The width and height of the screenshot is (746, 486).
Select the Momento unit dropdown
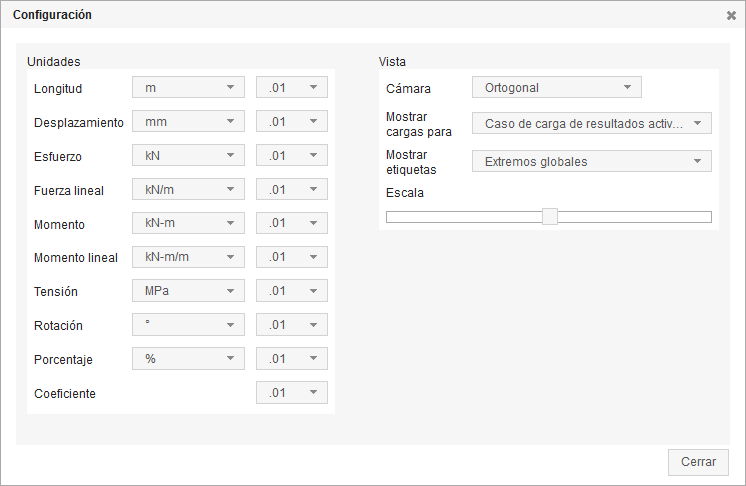pyautogui.click(x=188, y=224)
